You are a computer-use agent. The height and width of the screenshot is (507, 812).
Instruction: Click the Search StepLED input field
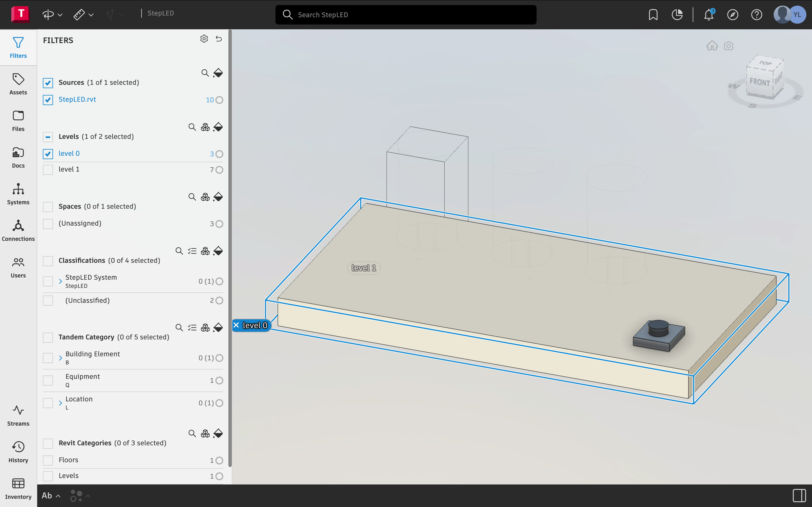tap(406, 15)
